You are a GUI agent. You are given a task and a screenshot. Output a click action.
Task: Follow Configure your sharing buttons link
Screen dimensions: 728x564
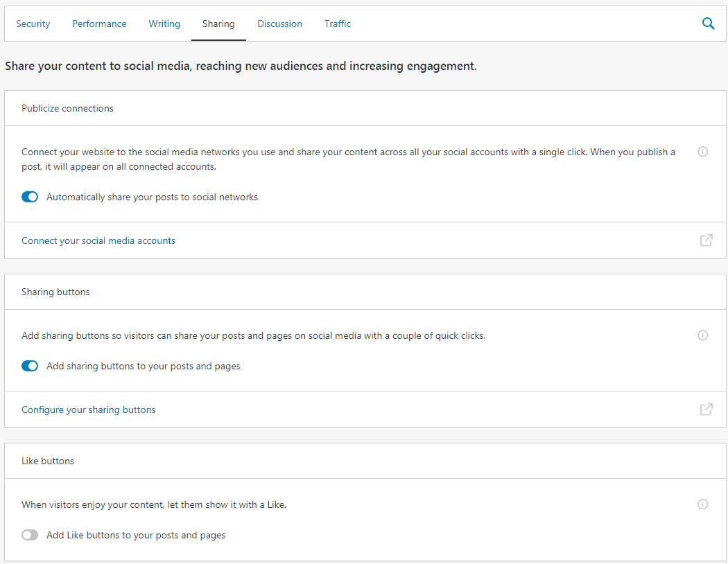coord(89,409)
